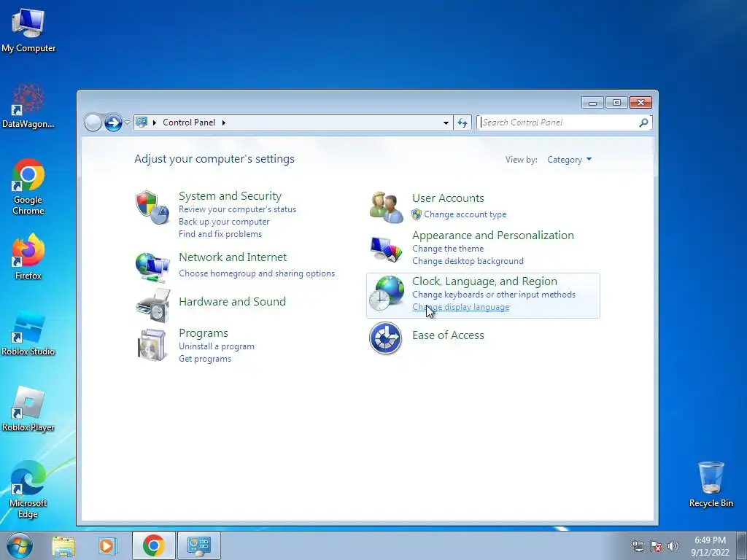Screen dimensions: 747x560
Task: Open Windows Media Player from the taskbar
Action: [107, 545]
